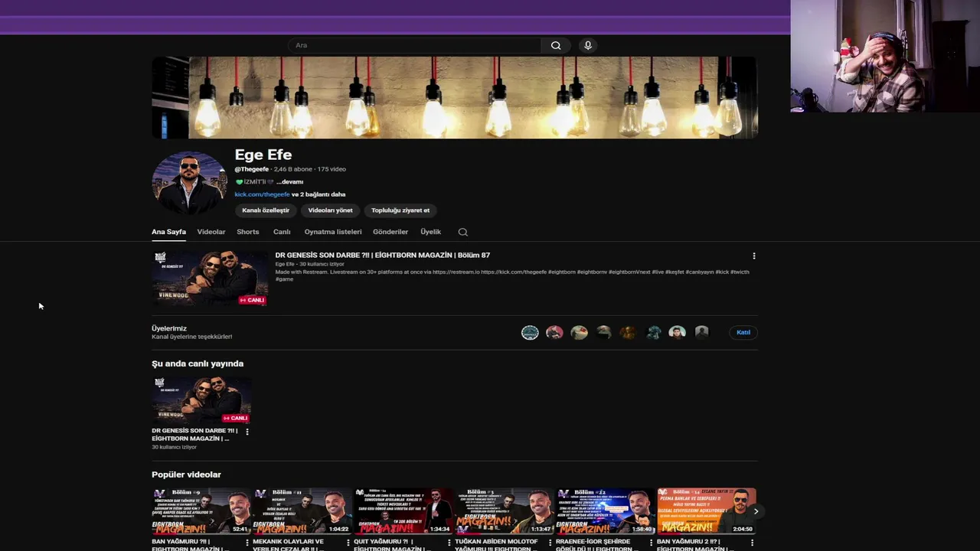Click the Popüler videolar section heading
The width and height of the screenshot is (980, 551).
(x=186, y=474)
